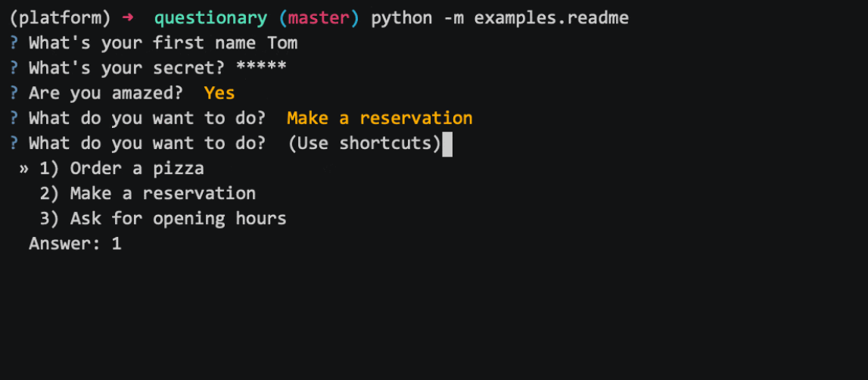The width and height of the screenshot is (868, 380).
Task: Choose option 3) Ask for opening hours
Action: 163,219
